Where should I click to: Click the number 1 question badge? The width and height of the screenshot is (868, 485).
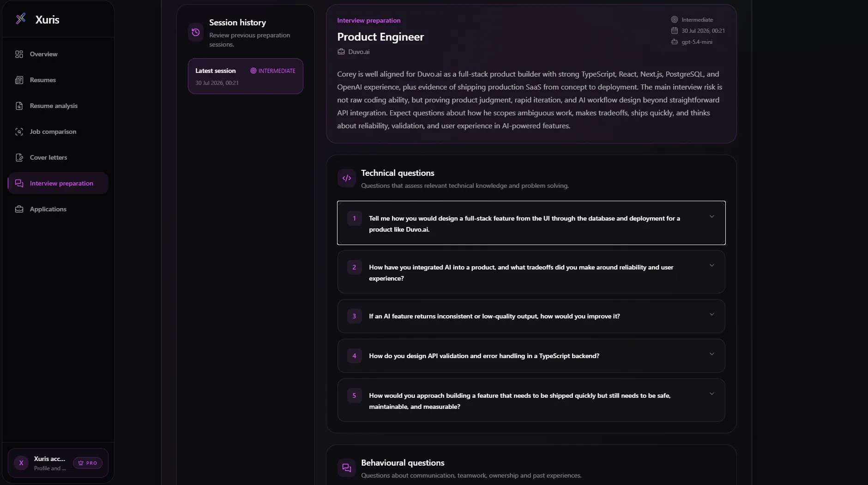355,218
